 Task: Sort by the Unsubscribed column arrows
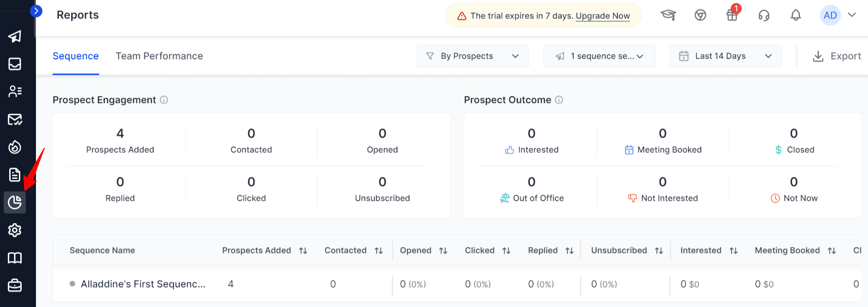(659, 250)
